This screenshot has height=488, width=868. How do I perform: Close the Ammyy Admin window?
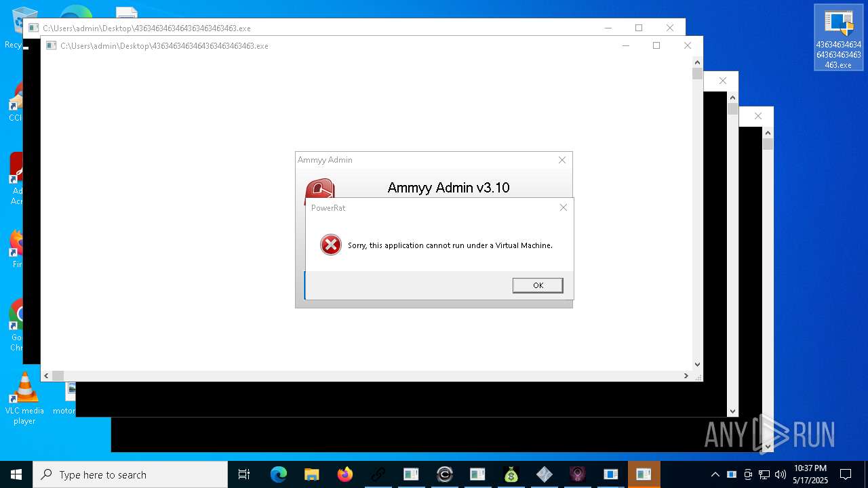[x=561, y=160]
